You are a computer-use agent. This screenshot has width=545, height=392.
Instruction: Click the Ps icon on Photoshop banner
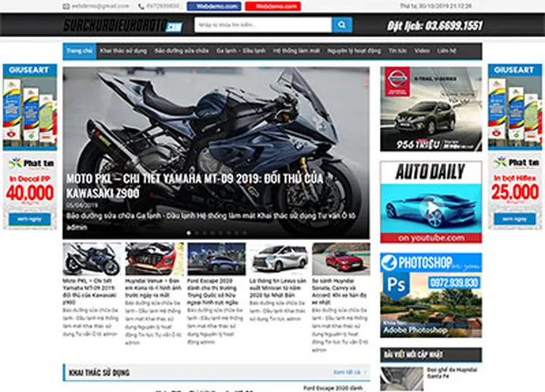tap(396, 285)
